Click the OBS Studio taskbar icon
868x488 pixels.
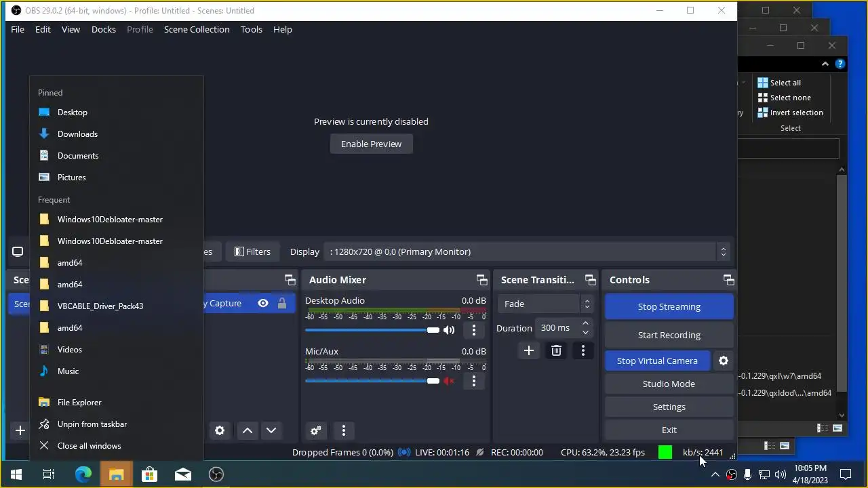pos(216,474)
